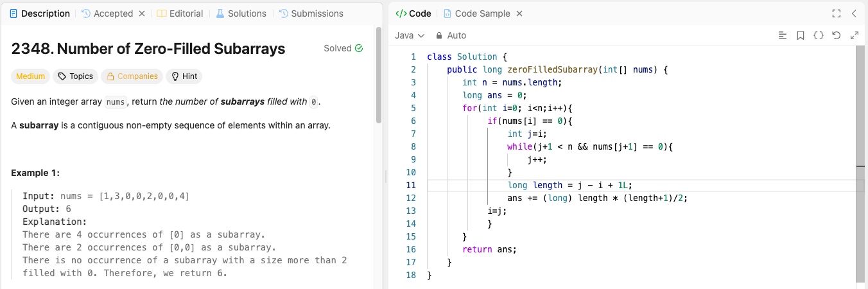This screenshot has width=868, height=289.
Task: Click the Companies tag button
Action: click(x=132, y=76)
